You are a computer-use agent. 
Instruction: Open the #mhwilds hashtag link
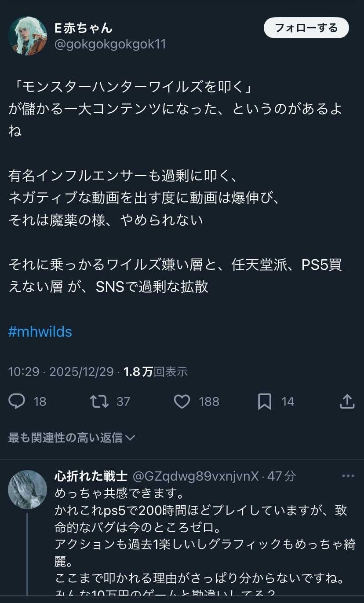point(40,331)
